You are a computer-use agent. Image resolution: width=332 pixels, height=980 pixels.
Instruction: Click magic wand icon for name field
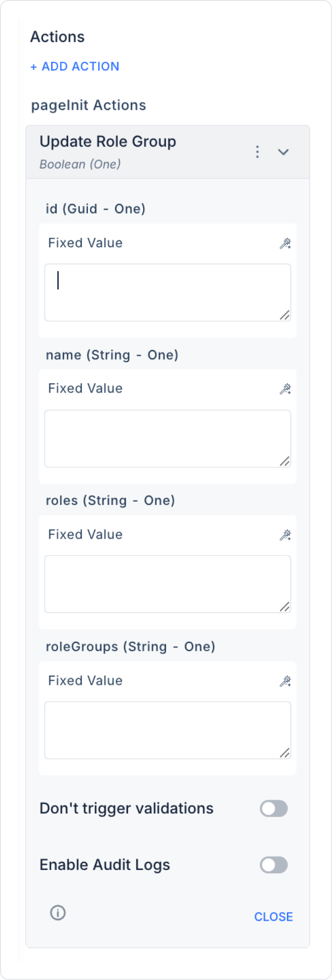pos(285,389)
